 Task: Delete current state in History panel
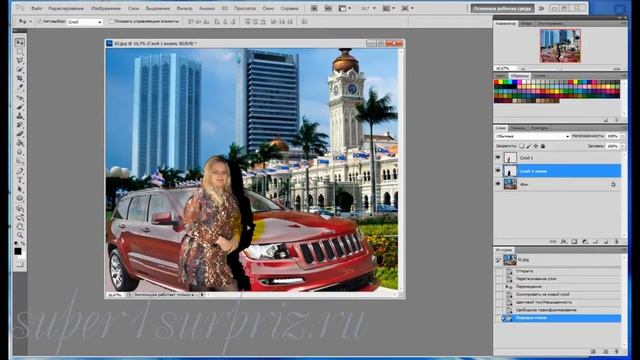616,351
